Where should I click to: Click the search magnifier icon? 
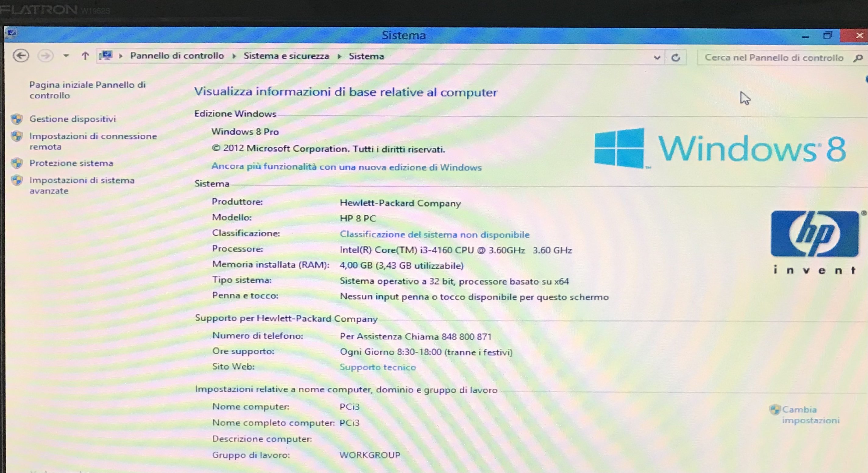858,58
